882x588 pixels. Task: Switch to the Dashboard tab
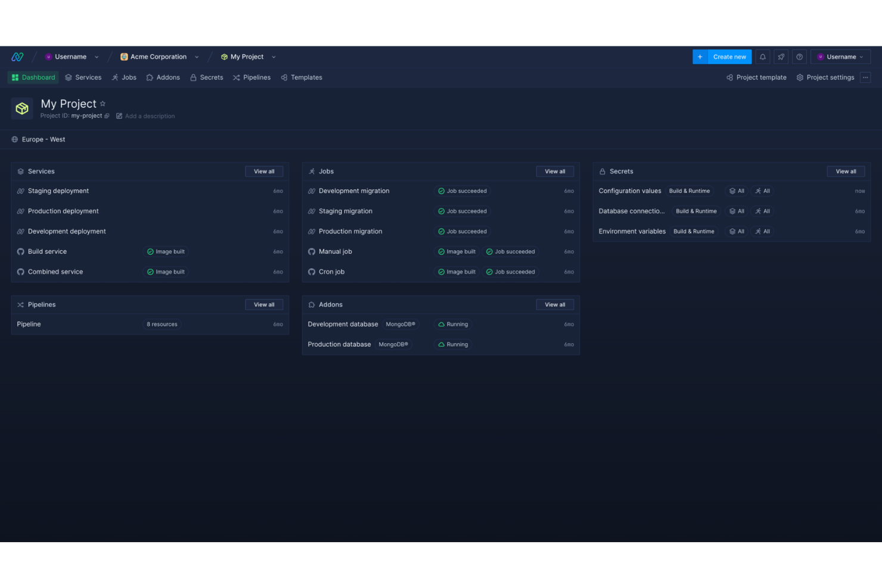33,77
